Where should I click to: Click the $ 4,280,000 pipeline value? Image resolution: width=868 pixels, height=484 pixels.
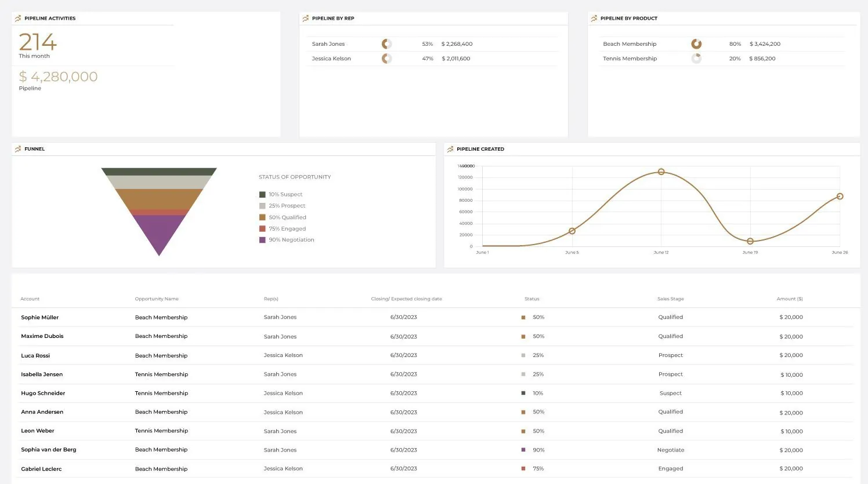(58, 77)
